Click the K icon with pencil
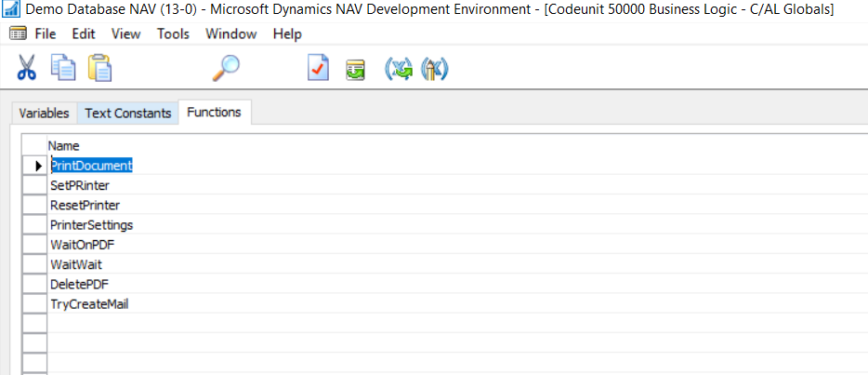The image size is (868, 375). point(435,69)
